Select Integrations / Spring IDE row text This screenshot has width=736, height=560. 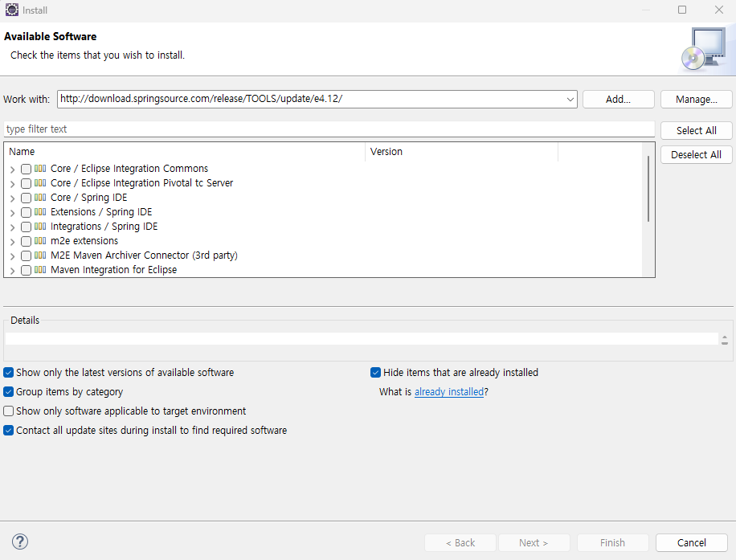click(104, 227)
